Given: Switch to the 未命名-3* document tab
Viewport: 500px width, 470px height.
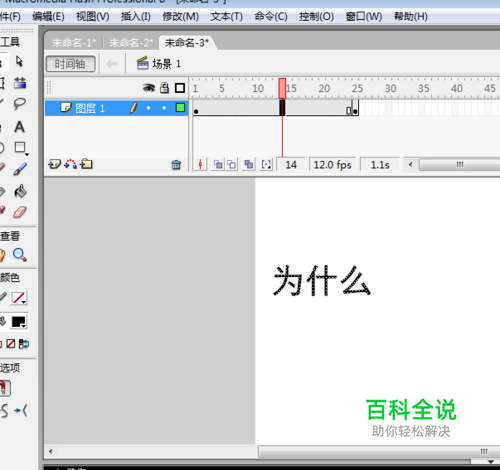Looking at the screenshot, I should [x=187, y=43].
